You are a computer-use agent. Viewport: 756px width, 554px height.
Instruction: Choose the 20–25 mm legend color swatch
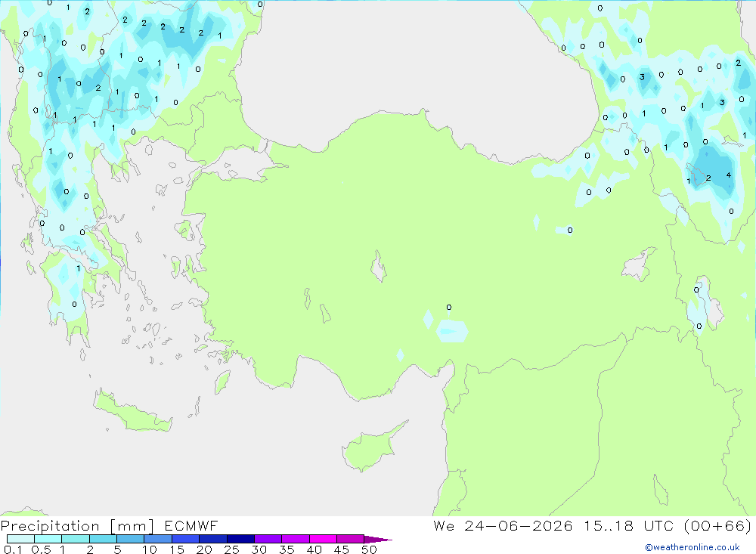212,539
